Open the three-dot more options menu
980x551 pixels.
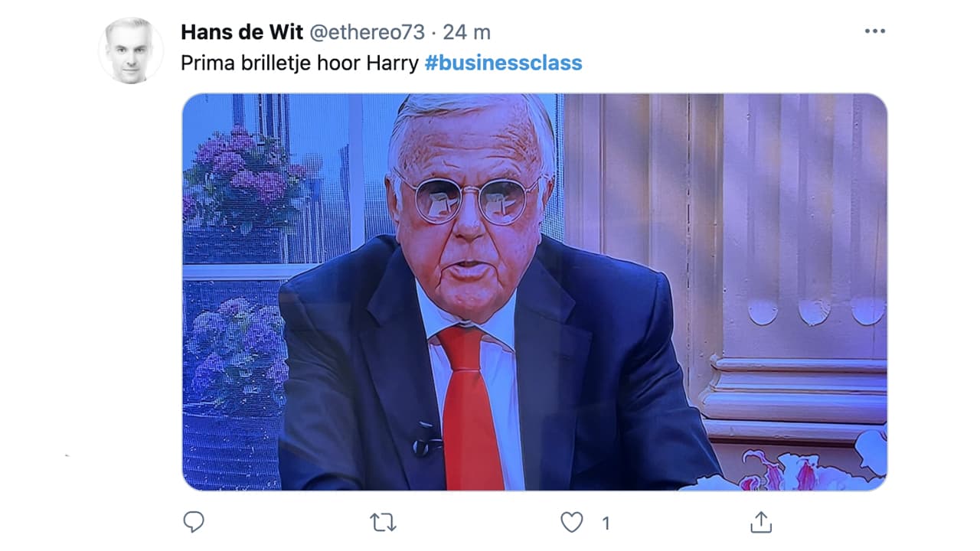point(874,31)
